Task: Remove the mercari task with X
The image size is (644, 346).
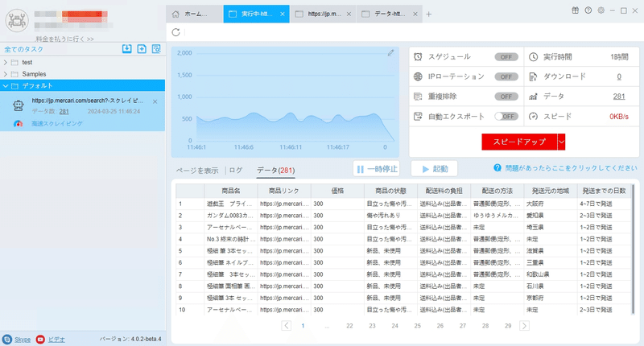Action: click(x=155, y=101)
